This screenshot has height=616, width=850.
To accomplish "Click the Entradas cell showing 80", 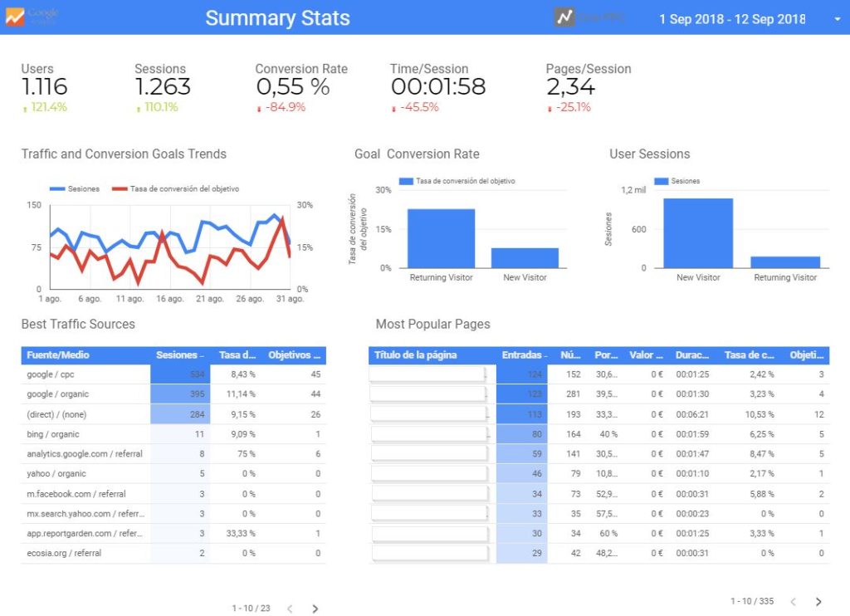I will 522,434.
